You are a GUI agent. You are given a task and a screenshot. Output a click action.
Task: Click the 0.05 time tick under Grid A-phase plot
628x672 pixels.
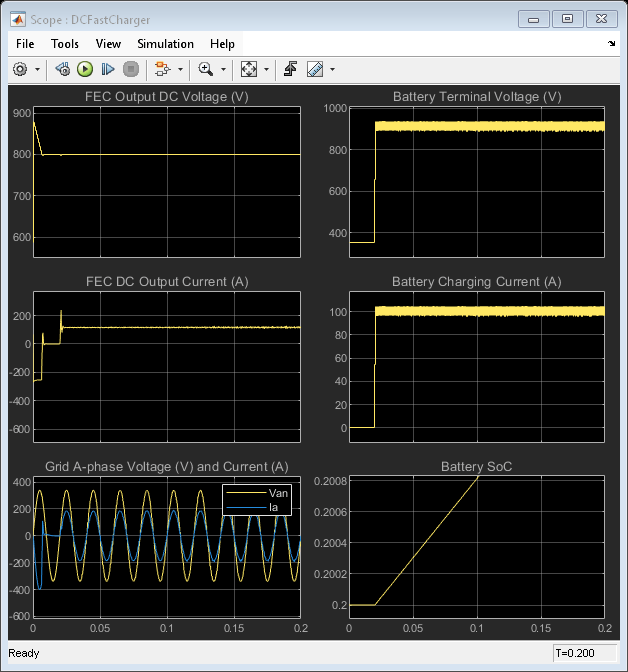click(x=100, y=628)
